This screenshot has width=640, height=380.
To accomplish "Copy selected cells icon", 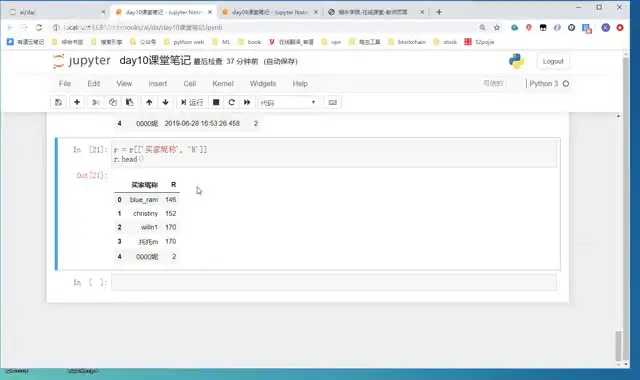I will click(113, 102).
